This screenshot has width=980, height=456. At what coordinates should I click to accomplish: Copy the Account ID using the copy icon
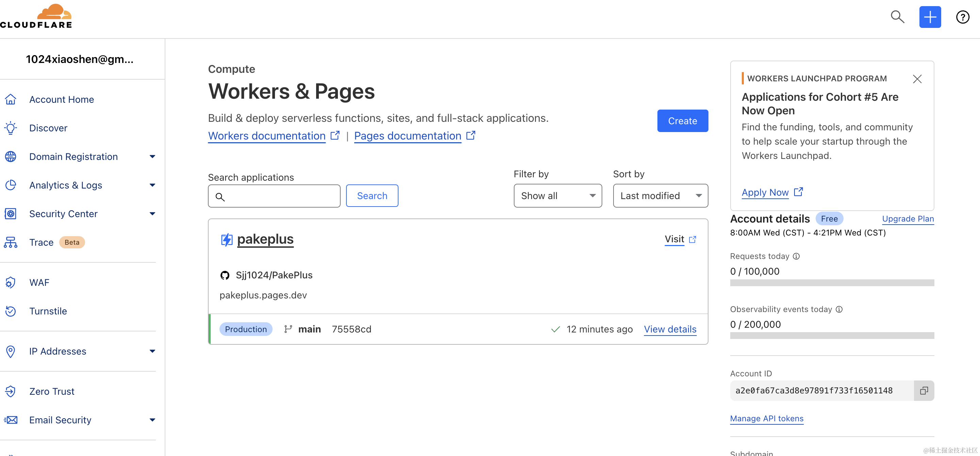pyautogui.click(x=924, y=390)
